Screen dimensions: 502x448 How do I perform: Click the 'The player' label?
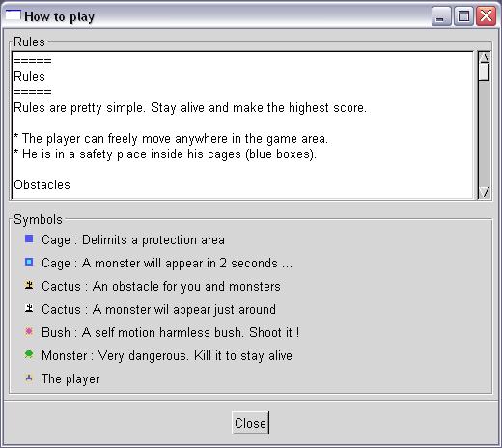tap(70, 379)
